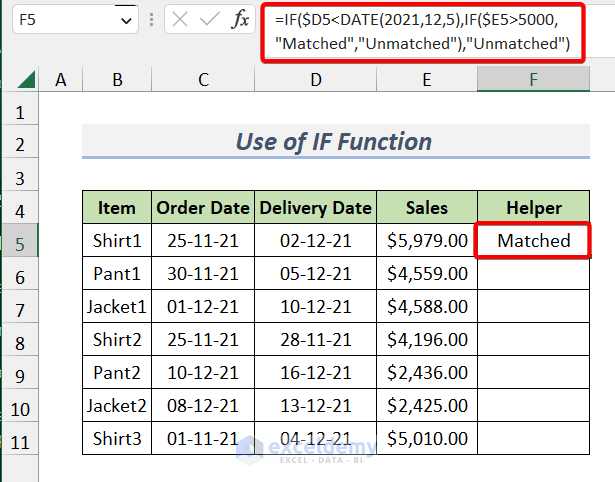Click the Helper header cell
This screenshot has height=482, width=615.
[534, 207]
